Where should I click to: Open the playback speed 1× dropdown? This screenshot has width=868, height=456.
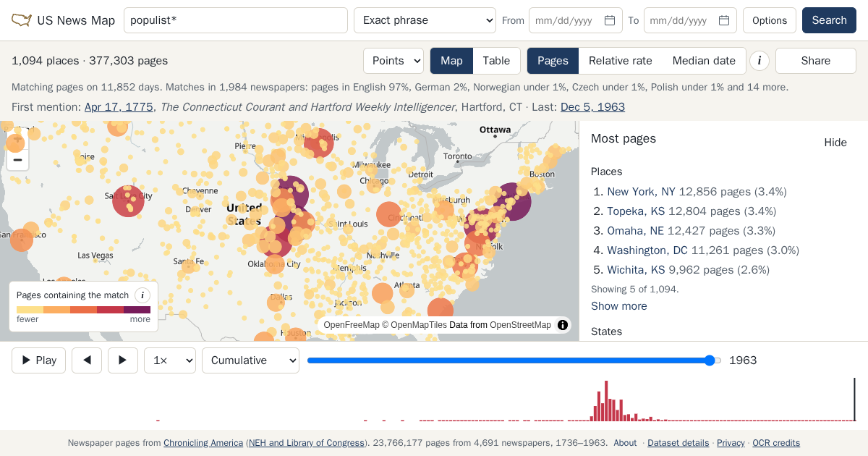click(x=170, y=360)
